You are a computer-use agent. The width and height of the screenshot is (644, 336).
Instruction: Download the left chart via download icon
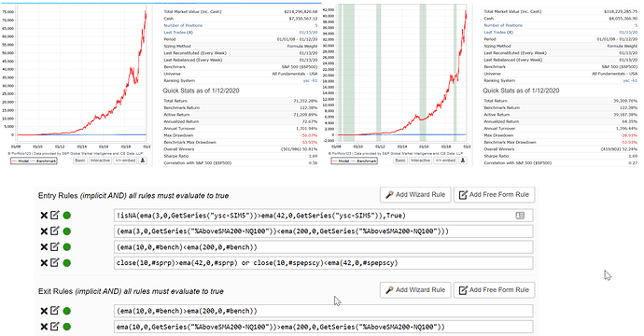tap(143, 161)
